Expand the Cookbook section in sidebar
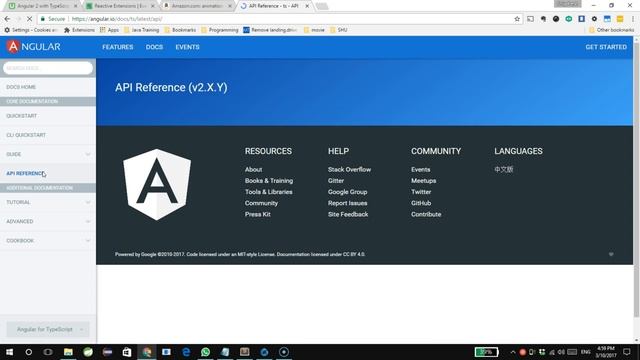 pyautogui.click(x=88, y=240)
